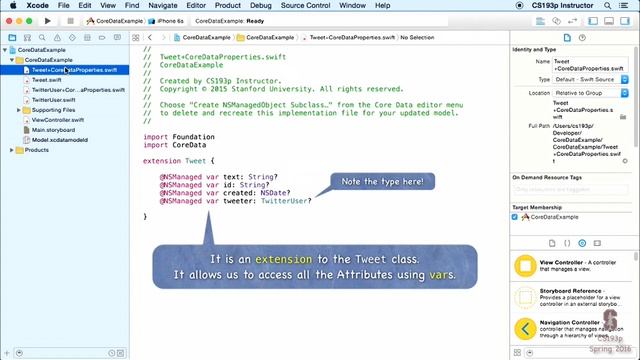Click Tweet+CoreDataProperties.swift in jump bar
640x360 pixels.
[349, 38]
